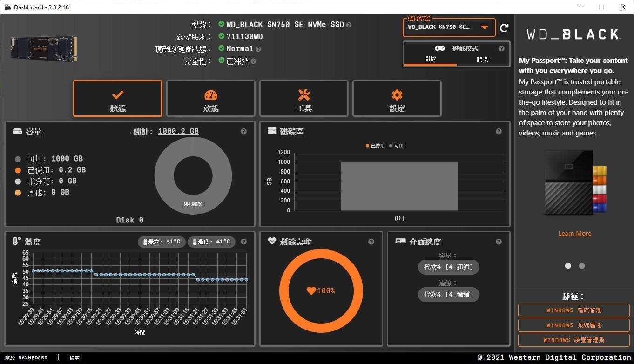Click the Learn More link
This screenshot has height=364, width=634.
tap(574, 233)
